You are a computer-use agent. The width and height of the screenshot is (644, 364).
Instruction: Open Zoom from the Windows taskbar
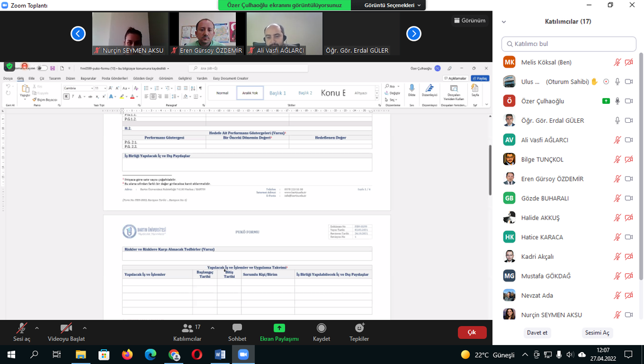[x=243, y=355]
